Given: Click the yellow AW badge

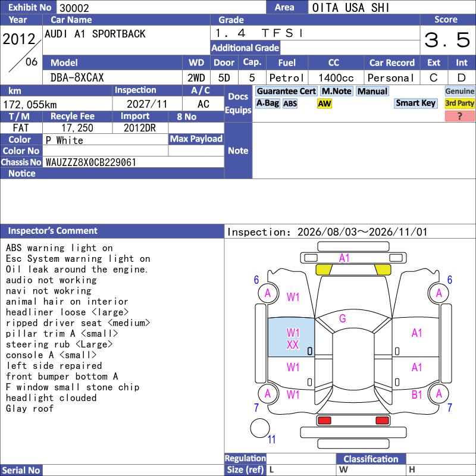Looking at the screenshot, I should [324, 104].
